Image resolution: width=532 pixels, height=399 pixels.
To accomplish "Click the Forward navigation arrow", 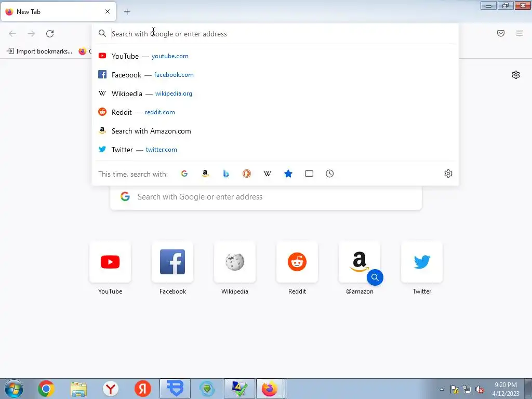I will click(31, 34).
